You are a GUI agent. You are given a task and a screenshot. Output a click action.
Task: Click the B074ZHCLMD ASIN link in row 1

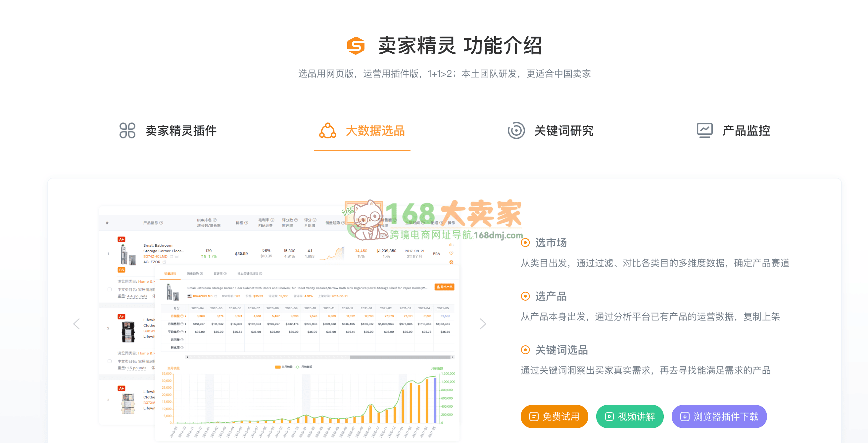155,256
